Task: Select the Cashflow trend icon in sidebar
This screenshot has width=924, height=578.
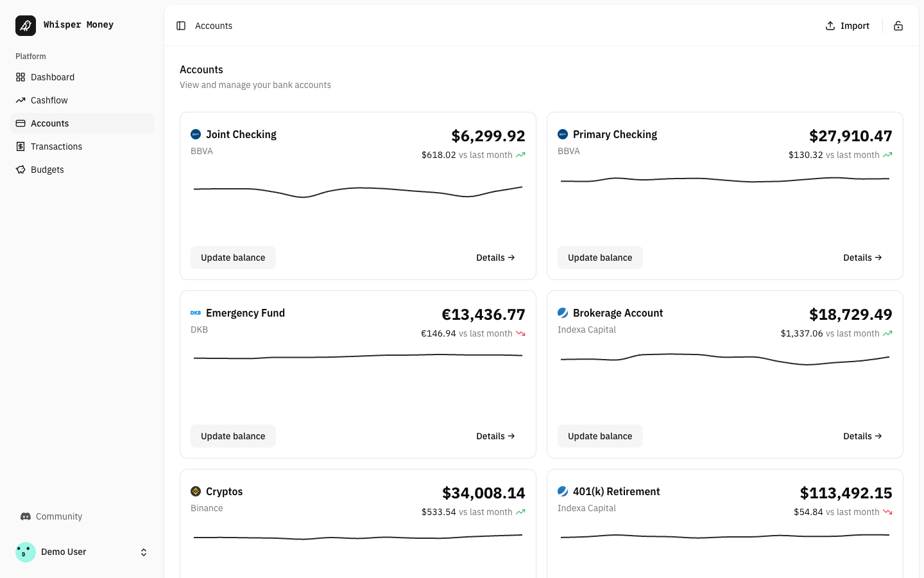Action: click(20, 100)
